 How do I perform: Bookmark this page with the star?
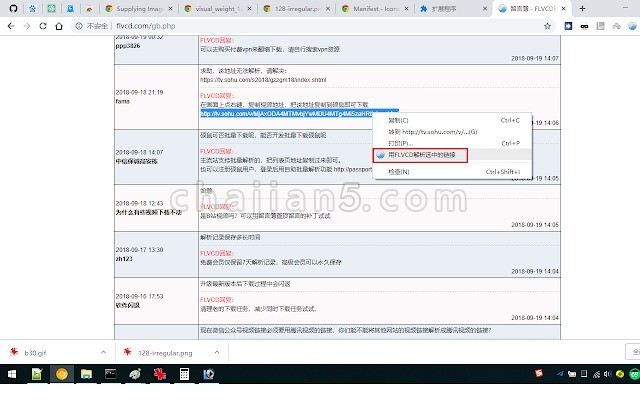tap(547, 26)
